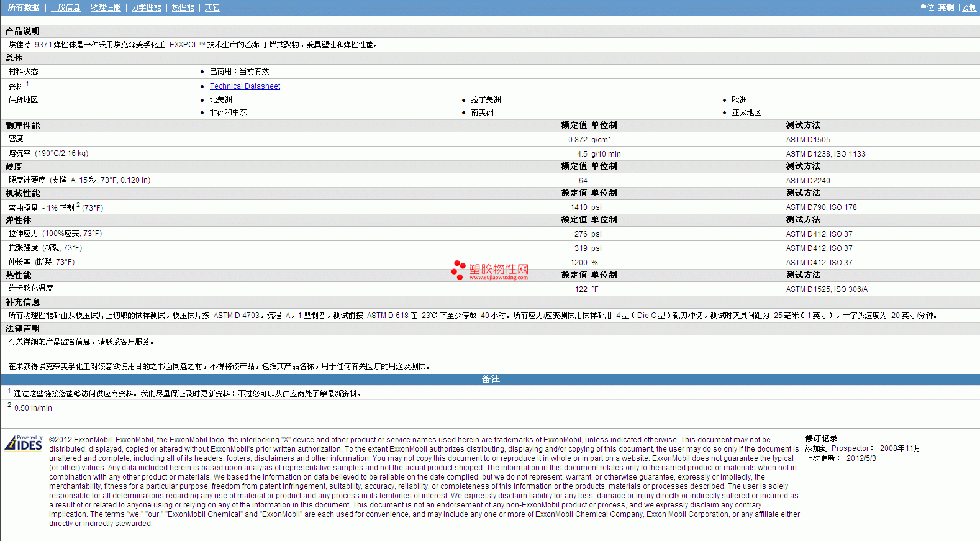980x541 pixels.
Task: Open the 物理性能 tab in the top bar
Action: click(x=106, y=7)
